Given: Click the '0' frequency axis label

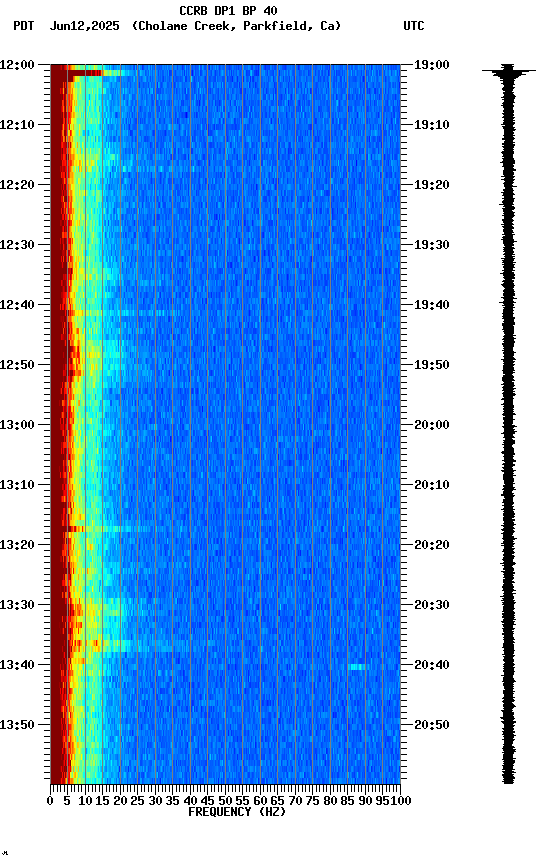Looking at the screenshot, I should 50,801.
